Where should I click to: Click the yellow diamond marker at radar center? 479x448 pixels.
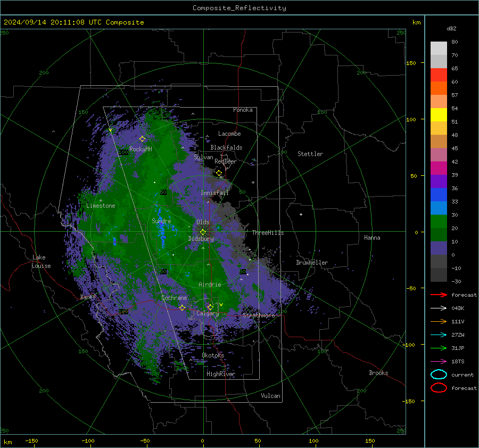coord(203,232)
